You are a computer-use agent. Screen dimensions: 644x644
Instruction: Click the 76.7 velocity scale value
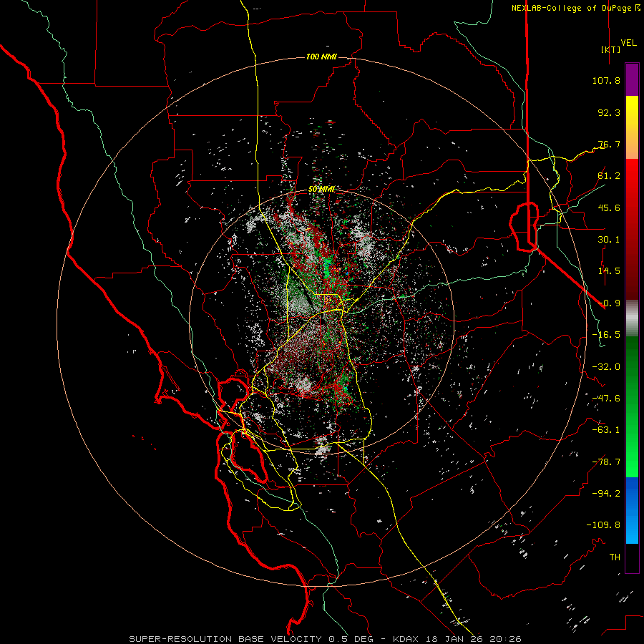pos(609,144)
